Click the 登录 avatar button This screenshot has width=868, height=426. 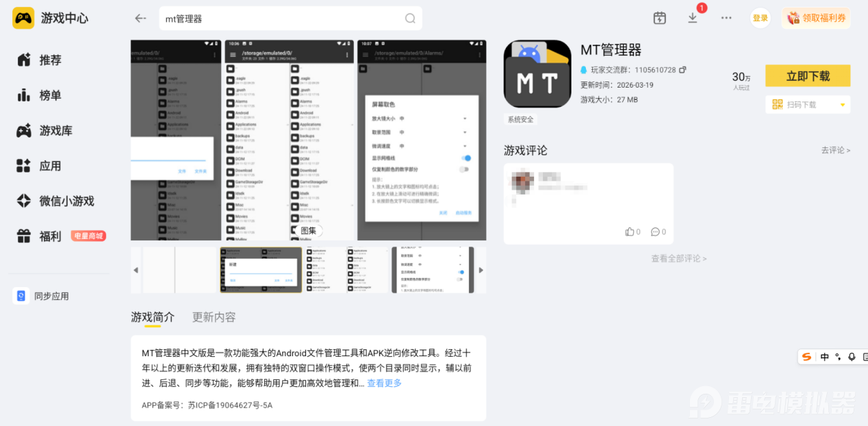click(761, 18)
